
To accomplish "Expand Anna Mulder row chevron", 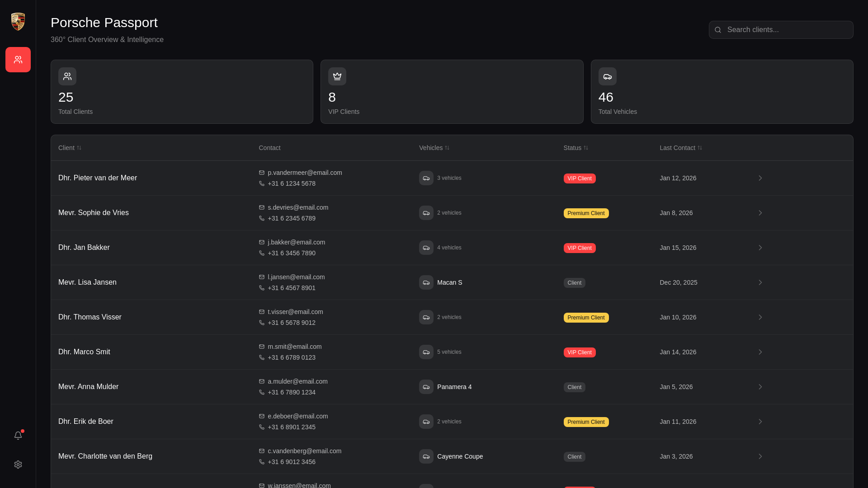I will [760, 387].
